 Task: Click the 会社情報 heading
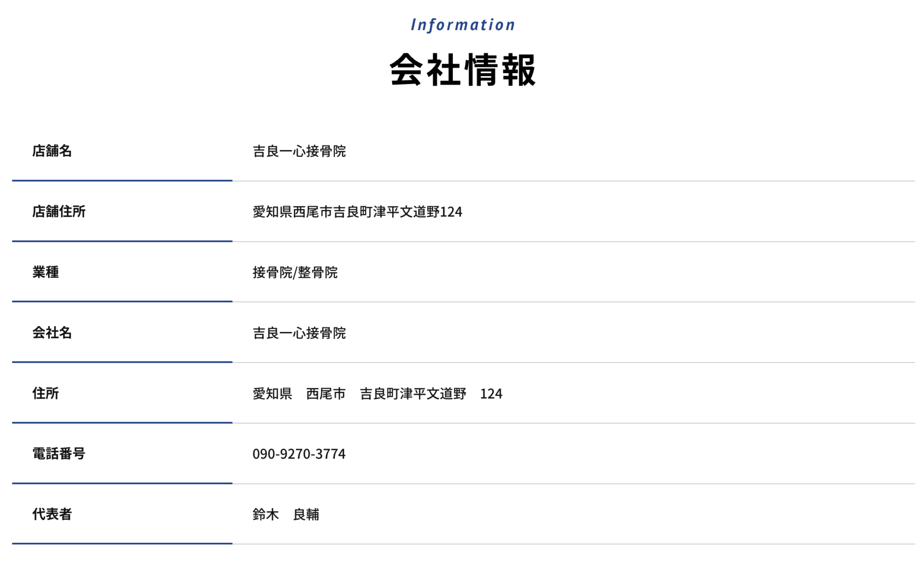(462, 70)
